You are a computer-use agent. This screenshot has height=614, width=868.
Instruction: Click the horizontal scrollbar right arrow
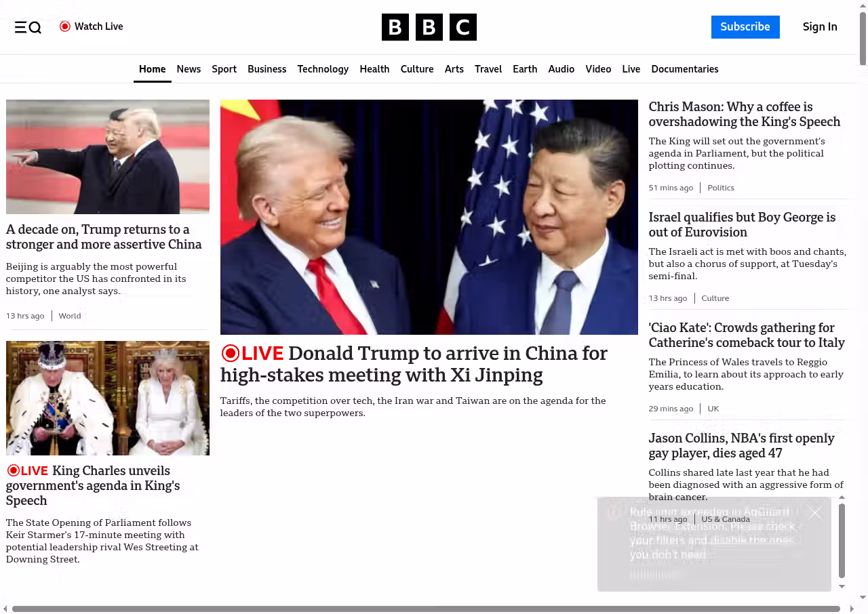point(852,609)
